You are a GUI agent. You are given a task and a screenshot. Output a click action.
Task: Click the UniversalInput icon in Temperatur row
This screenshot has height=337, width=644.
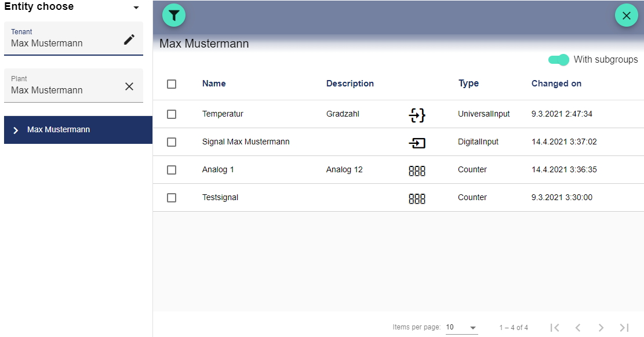tap(417, 115)
